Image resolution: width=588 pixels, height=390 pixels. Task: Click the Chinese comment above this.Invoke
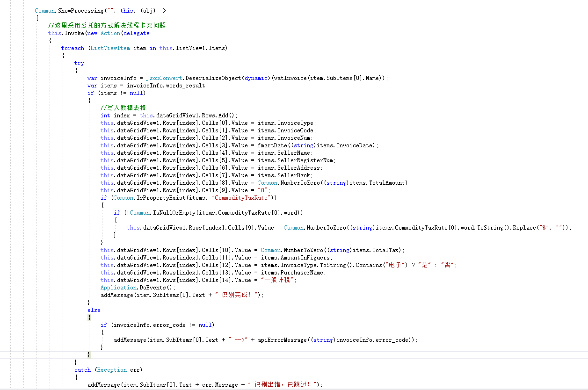(x=107, y=26)
